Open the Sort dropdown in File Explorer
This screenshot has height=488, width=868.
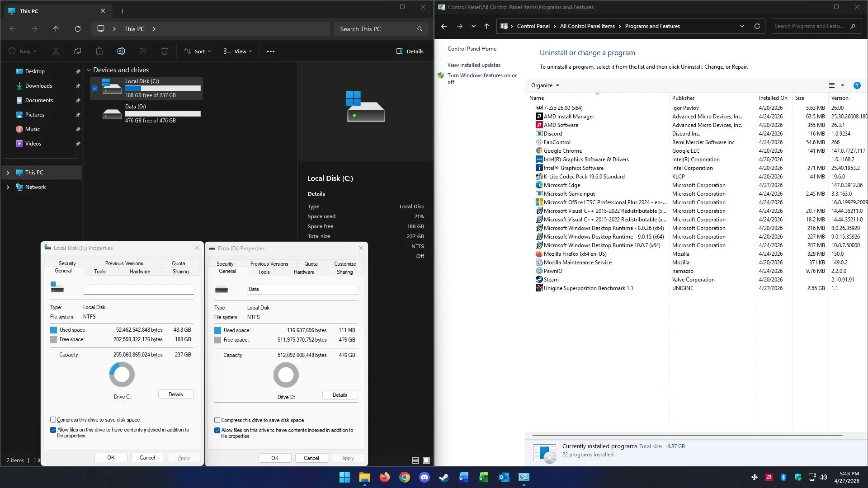click(x=198, y=52)
